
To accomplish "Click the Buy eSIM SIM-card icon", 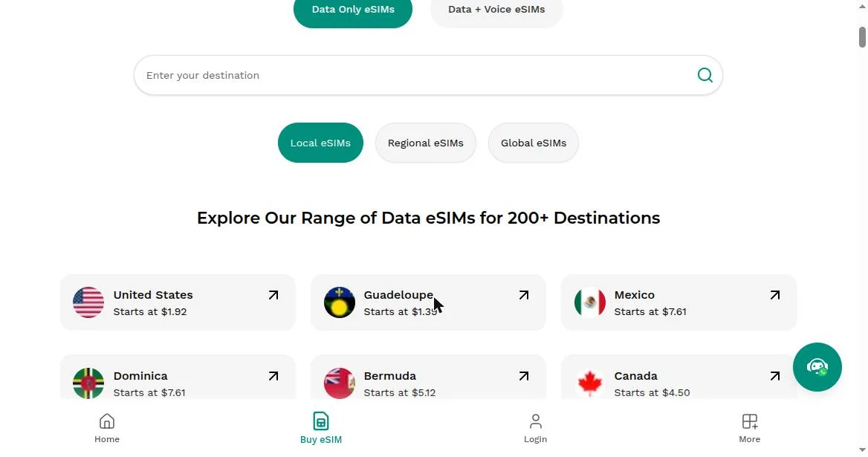I will click(x=321, y=421).
